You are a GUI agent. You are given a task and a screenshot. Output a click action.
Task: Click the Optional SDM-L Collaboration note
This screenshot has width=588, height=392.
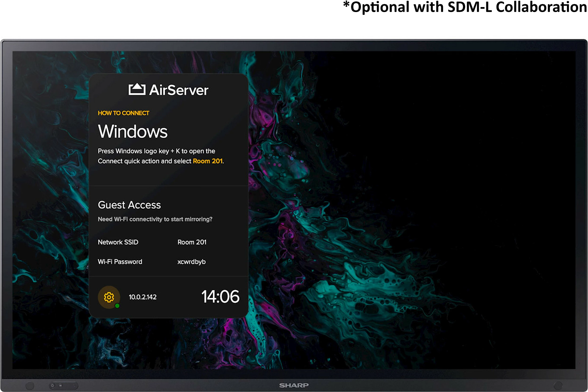point(465,7)
